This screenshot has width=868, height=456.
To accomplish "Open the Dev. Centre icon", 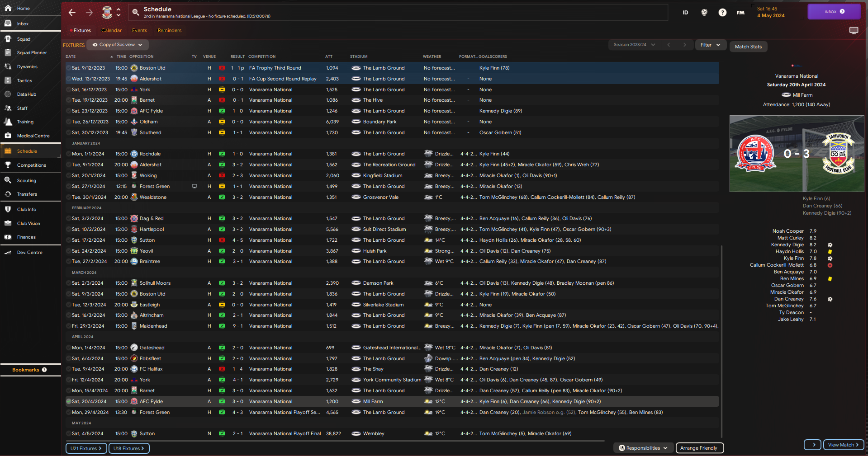I will pyautogui.click(x=8, y=252).
